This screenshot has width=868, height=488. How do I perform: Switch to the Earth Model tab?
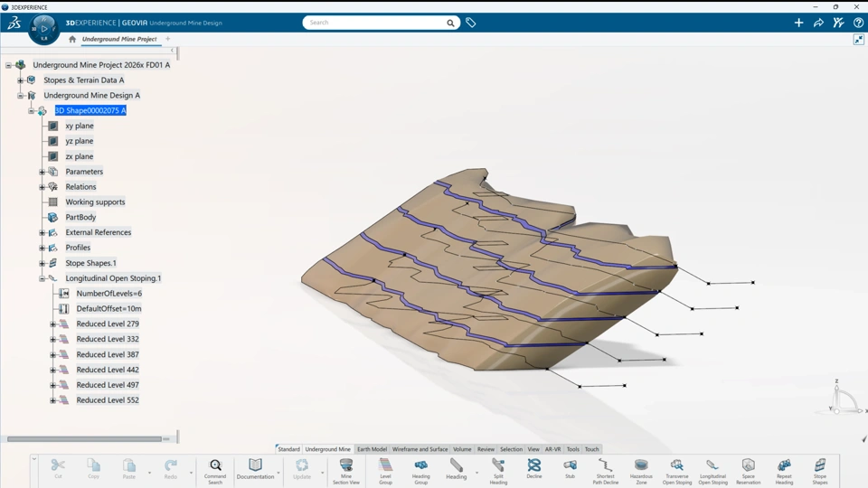(372, 449)
